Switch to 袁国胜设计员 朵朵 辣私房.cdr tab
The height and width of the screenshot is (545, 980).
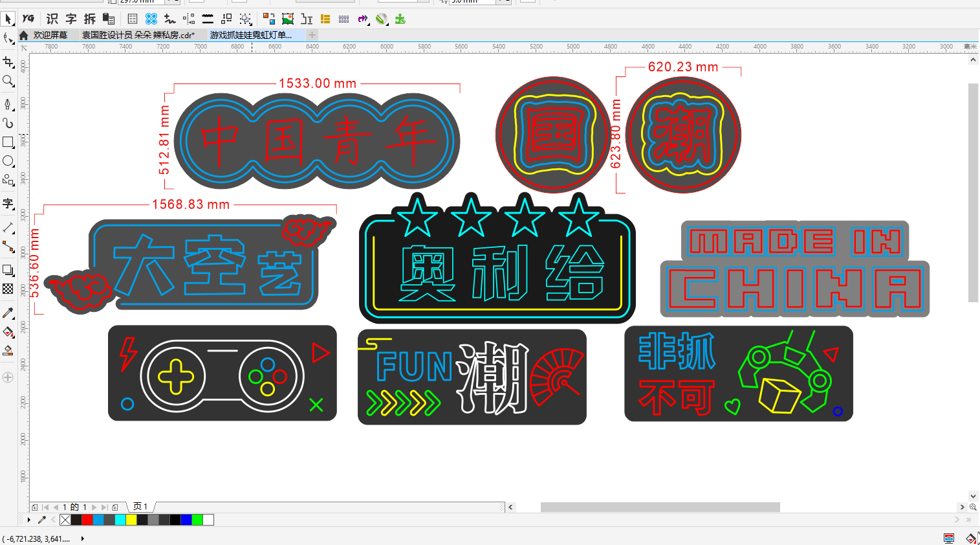click(138, 35)
